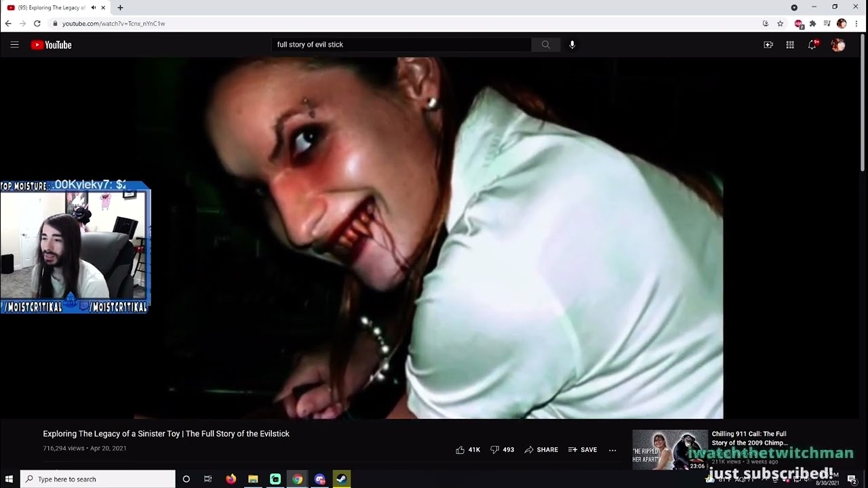Click the SHARE button
Image resolution: width=868 pixels, height=488 pixels.
pyautogui.click(x=541, y=449)
